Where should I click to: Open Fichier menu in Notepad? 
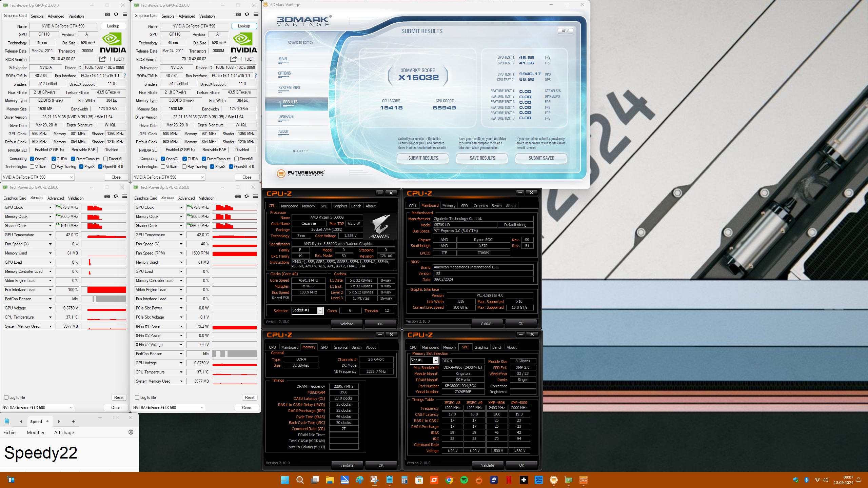click(10, 432)
